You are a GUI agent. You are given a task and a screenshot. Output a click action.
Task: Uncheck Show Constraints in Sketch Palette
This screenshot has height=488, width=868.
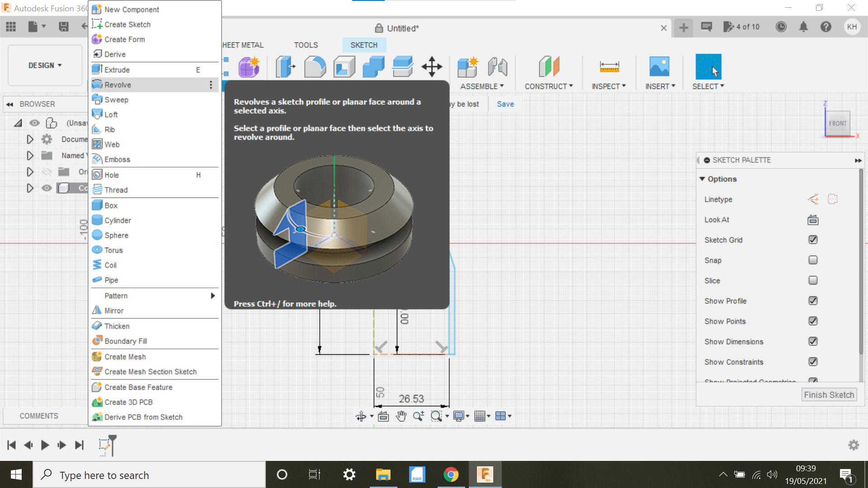812,361
